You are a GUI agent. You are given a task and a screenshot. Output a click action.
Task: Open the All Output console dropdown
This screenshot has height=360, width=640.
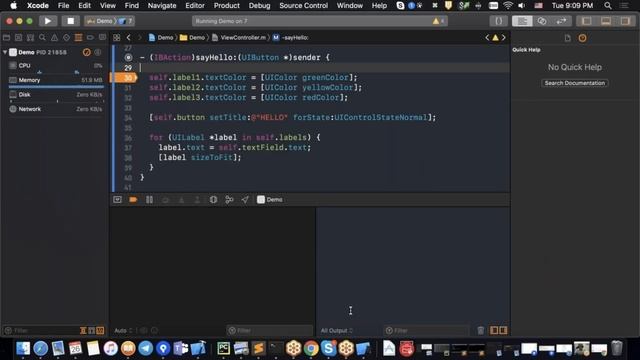(x=336, y=330)
